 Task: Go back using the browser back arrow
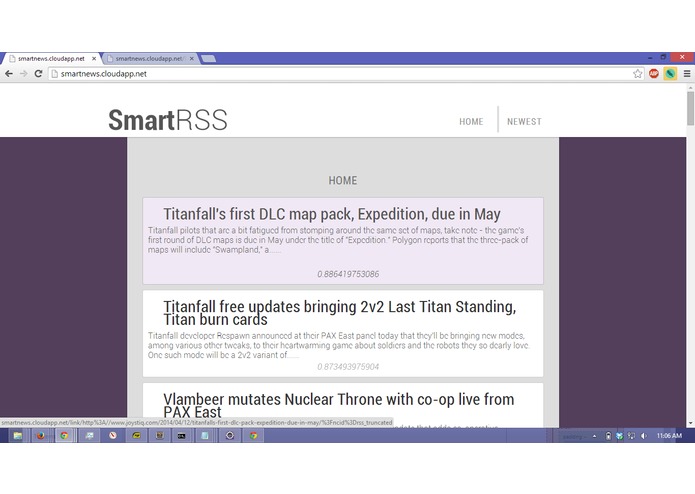click(9, 74)
